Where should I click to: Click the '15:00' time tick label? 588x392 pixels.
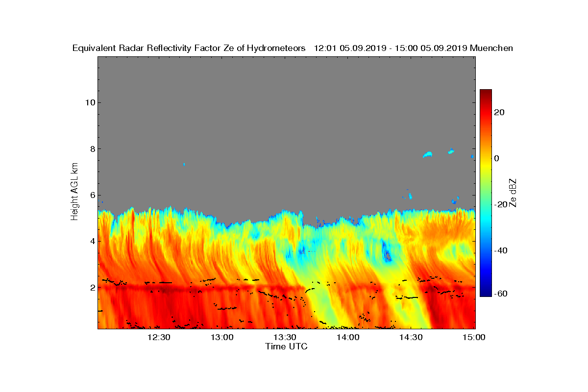(474, 337)
